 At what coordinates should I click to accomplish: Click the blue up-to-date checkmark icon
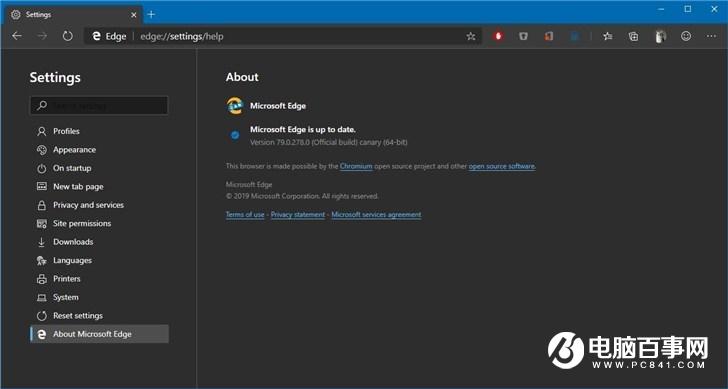pos(235,135)
